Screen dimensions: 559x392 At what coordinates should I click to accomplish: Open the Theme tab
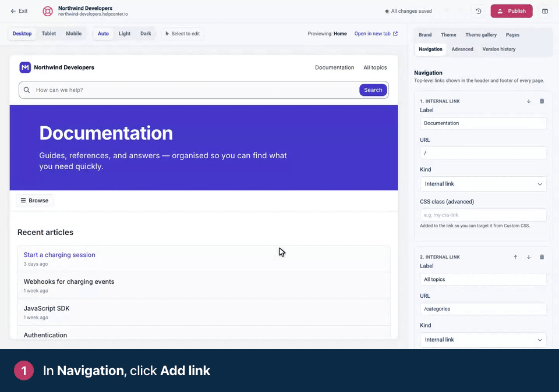(448, 35)
